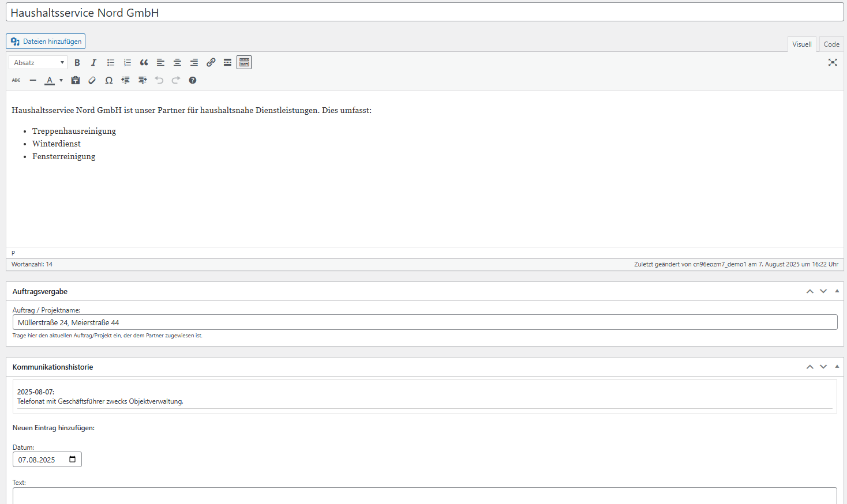Click the Telefonat mit Geschäftsführer history entry
The image size is (847, 504).
tap(100, 401)
